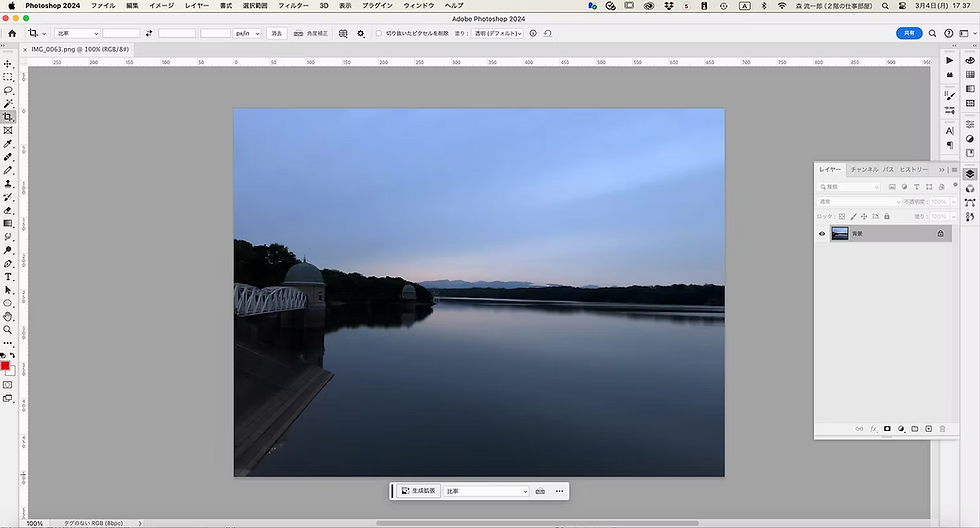Image resolution: width=980 pixels, height=528 pixels.
Task: Open the Adjustments panel icon
Action: pos(970,139)
